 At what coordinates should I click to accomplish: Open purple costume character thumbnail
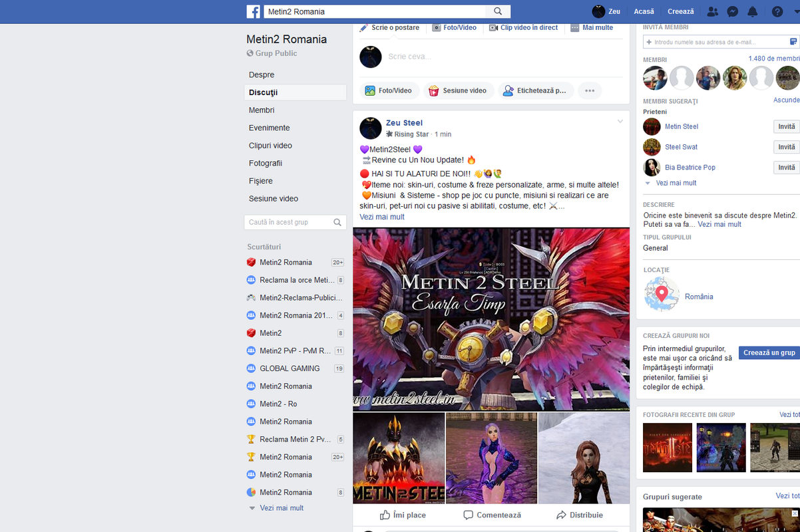(491, 458)
